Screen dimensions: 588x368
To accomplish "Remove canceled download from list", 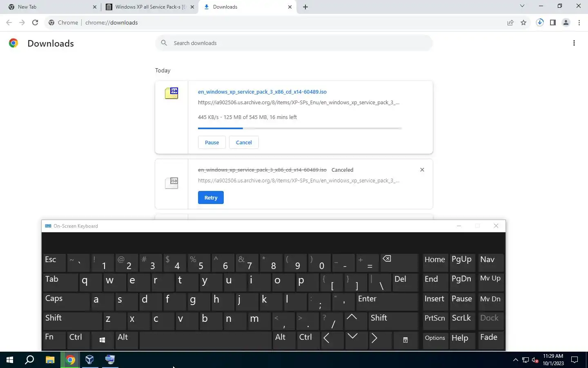I will [x=422, y=170].
